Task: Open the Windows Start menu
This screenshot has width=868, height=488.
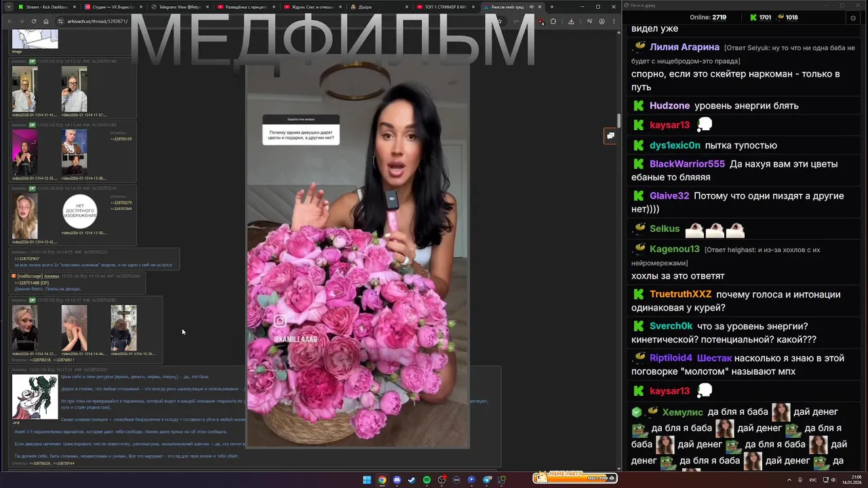Action: (367, 480)
